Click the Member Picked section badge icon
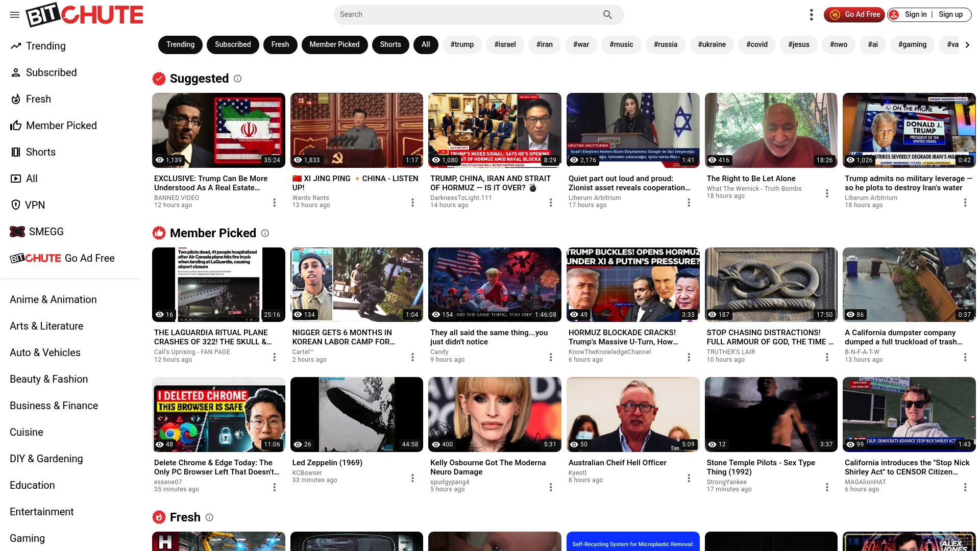 tap(159, 233)
